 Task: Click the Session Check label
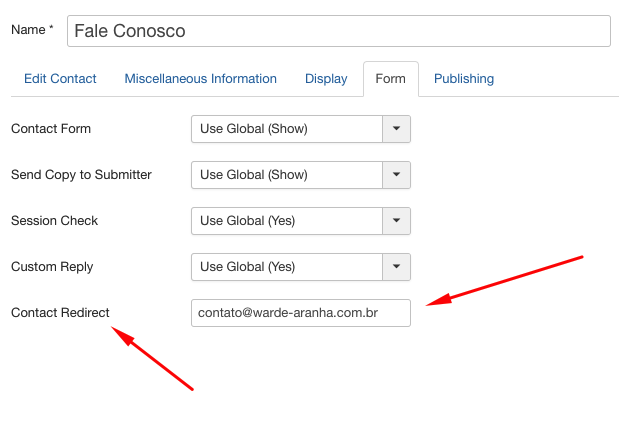tap(54, 221)
